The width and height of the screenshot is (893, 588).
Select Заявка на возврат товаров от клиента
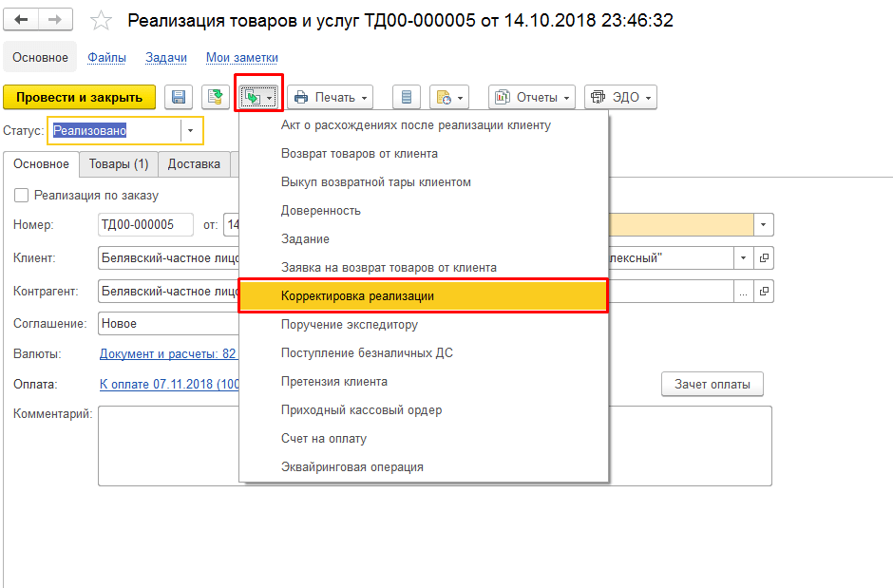point(424,268)
